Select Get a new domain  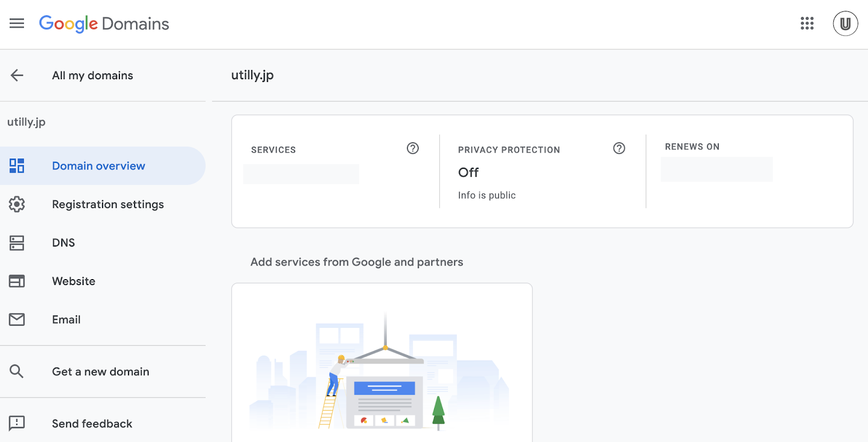click(103, 371)
